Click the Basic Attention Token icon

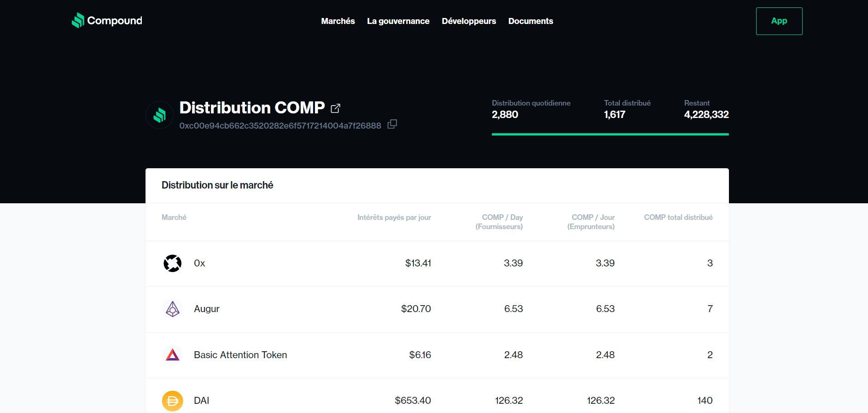[173, 355]
